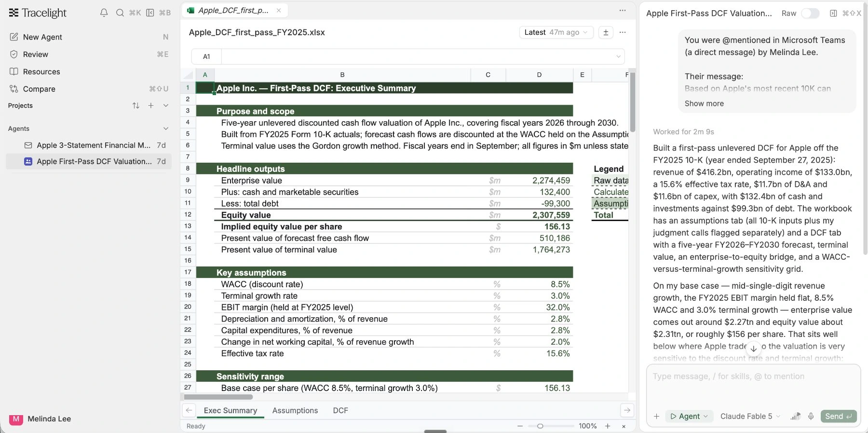Sort projects with the up-down arrows icon

coord(136,105)
